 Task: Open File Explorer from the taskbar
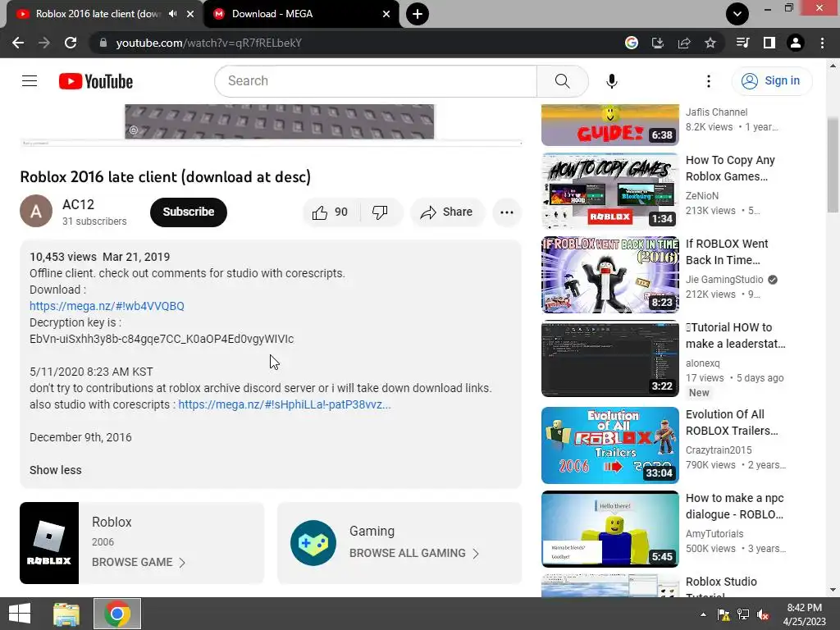point(66,614)
